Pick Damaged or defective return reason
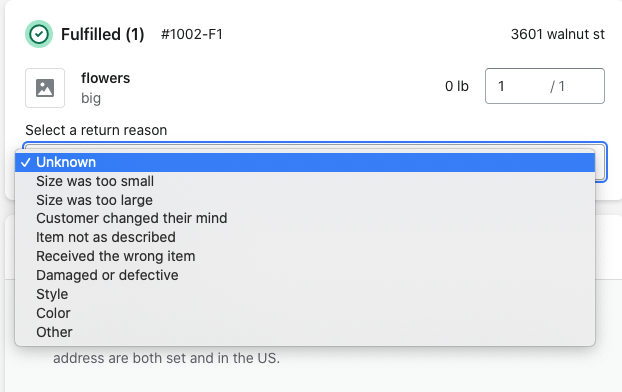The height and width of the screenshot is (392, 622). click(305, 275)
